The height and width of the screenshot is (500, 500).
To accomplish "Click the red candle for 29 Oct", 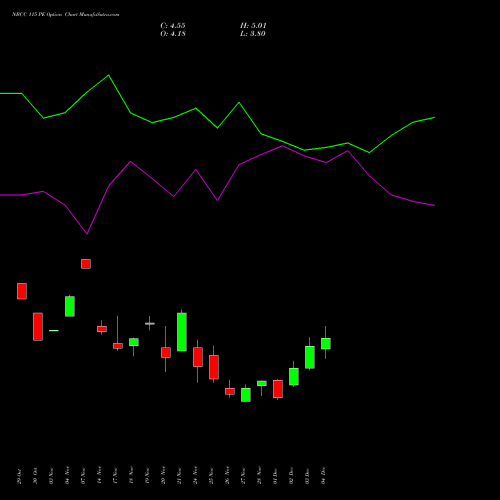I will (22, 291).
